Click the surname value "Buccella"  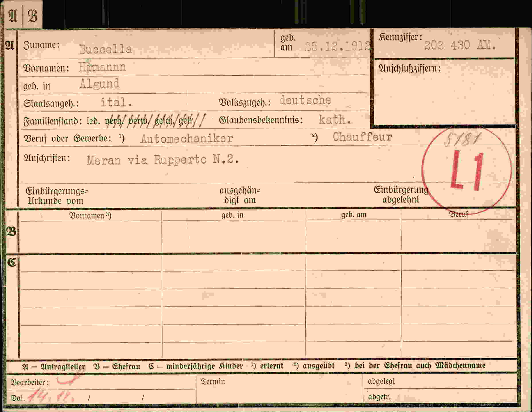point(105,49)
